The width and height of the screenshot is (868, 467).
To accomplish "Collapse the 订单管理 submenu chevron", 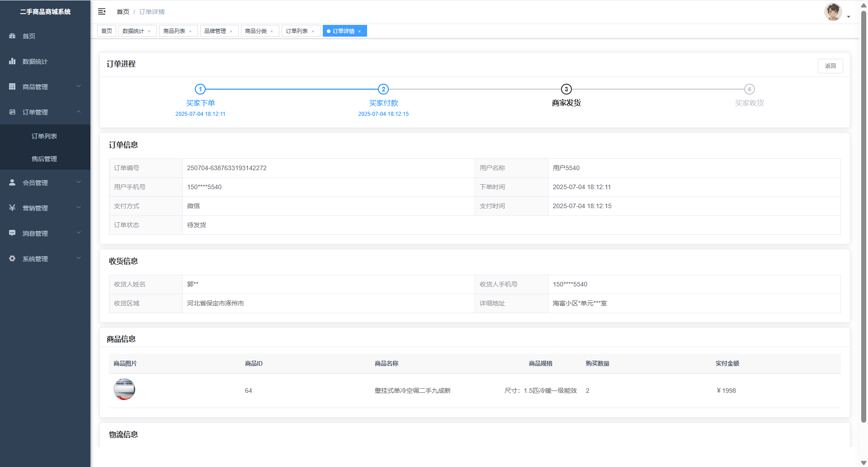I will [x=79, y=111].
